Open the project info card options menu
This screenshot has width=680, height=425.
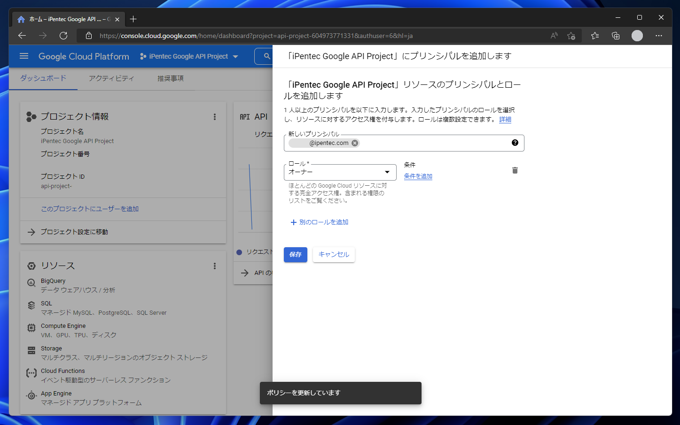214,117
